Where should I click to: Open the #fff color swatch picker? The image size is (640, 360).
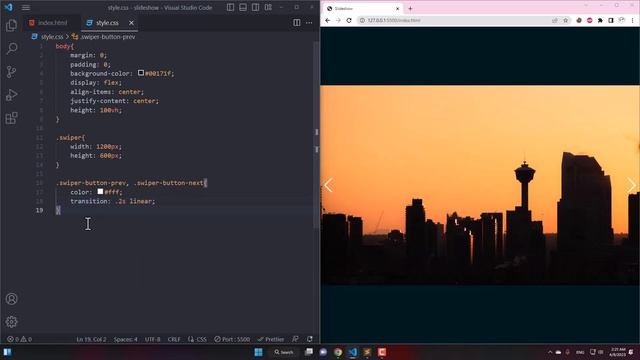coord(100,191)
